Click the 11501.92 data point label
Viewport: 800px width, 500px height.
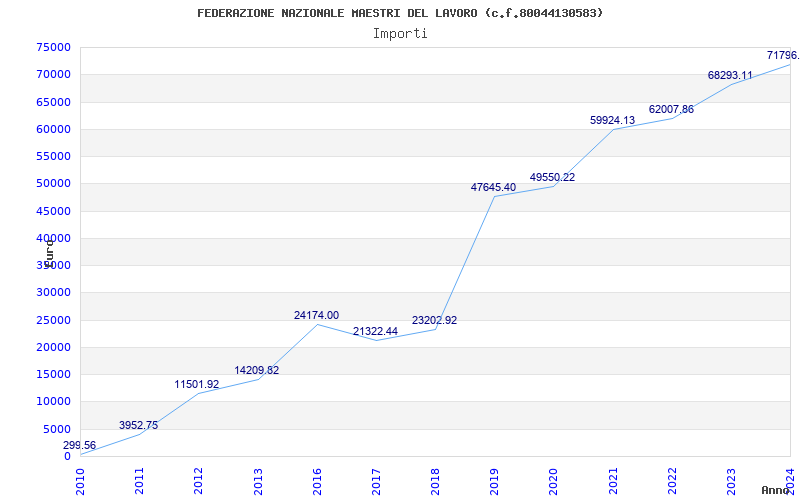click(197, 384)
